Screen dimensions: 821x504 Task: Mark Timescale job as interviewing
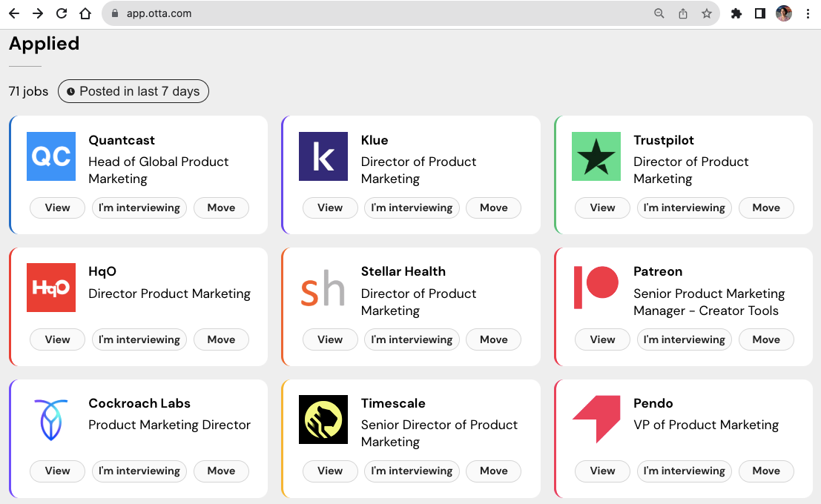(412, 471)
